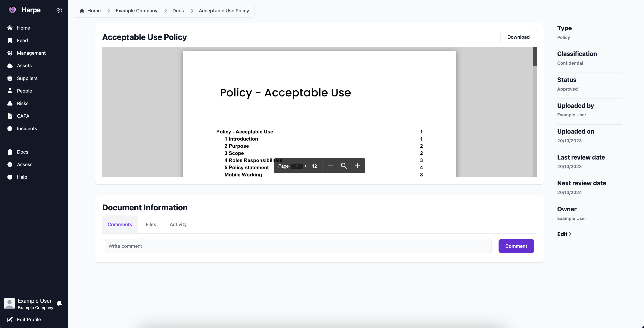
Task: Zoom in PDF with plus icon
Action: tap(357, 166)
